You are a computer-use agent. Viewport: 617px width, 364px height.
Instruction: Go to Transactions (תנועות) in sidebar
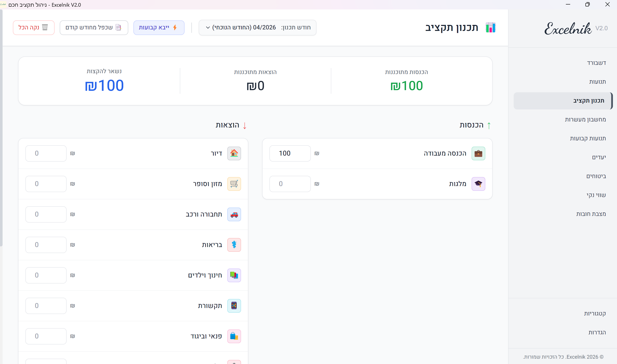click(597, 82)
